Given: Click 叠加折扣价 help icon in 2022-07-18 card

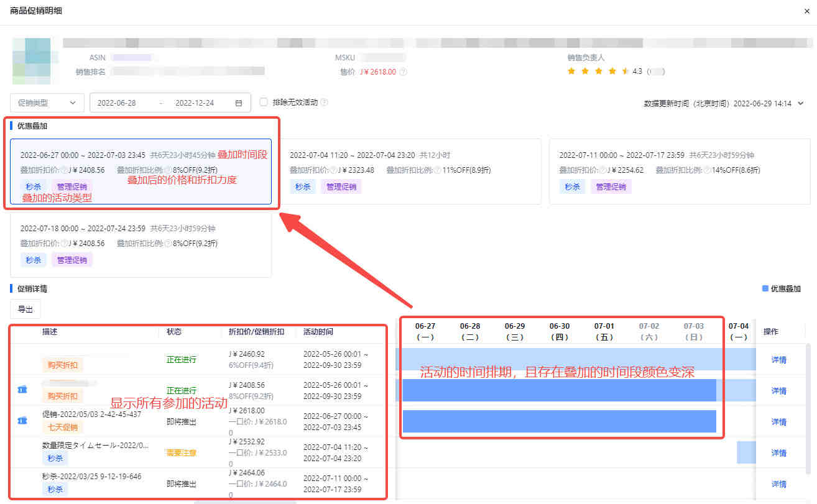Looking at the screenshot, I should point(63,244).
